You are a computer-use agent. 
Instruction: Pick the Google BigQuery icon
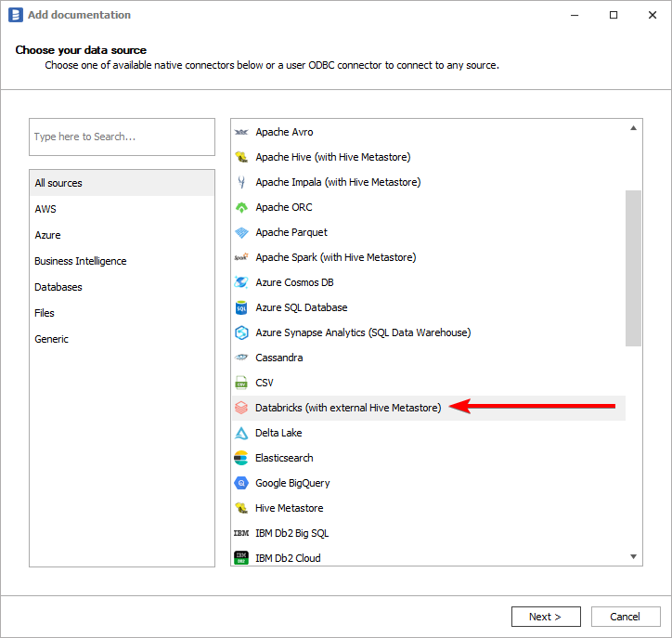click(x=240, y=483)
